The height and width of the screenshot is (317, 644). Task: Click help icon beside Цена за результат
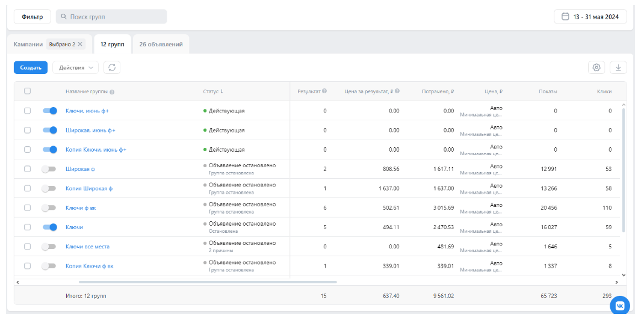click(x=397, y=91)
